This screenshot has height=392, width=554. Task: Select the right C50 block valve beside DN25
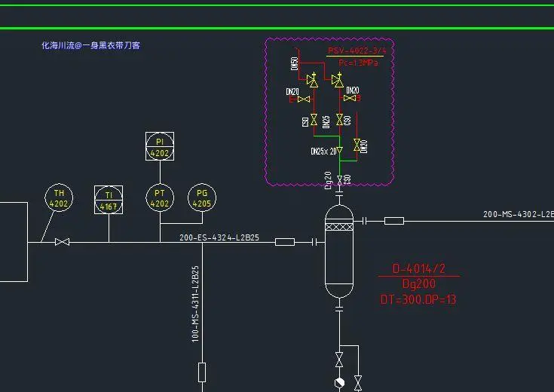[x=339, y=119]
